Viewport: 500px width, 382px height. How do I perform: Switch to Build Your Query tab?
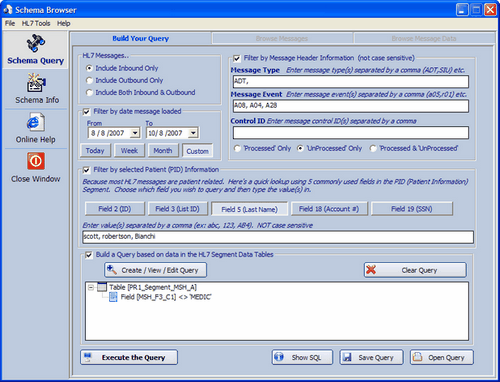tap(141, 38)
